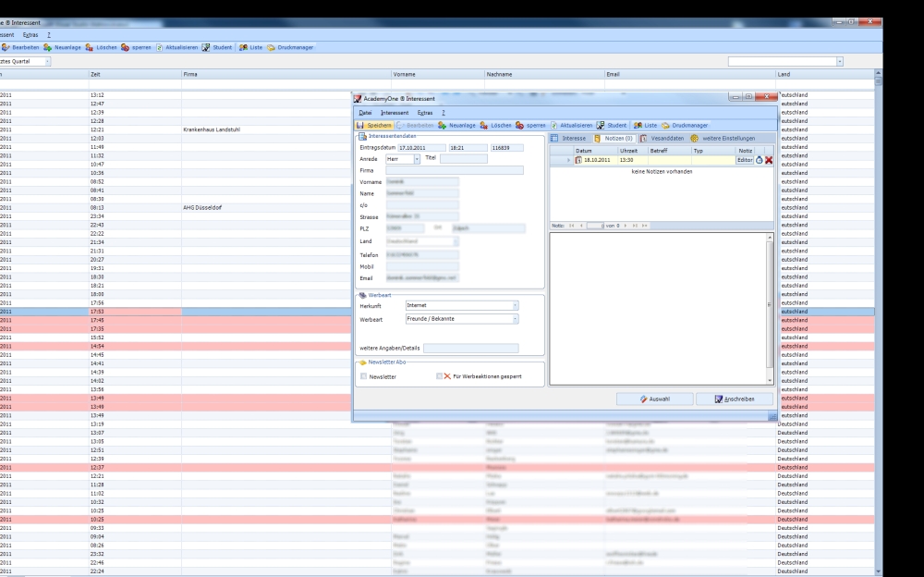924x577 pixels.
Task: Click the clock icon beside Editor
Action: (x=760, y=160)
